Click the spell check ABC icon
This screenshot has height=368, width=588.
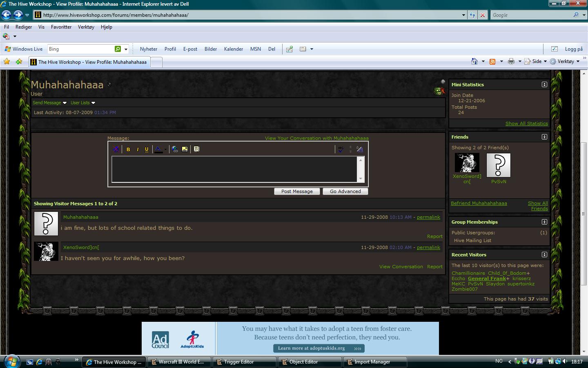341,149
